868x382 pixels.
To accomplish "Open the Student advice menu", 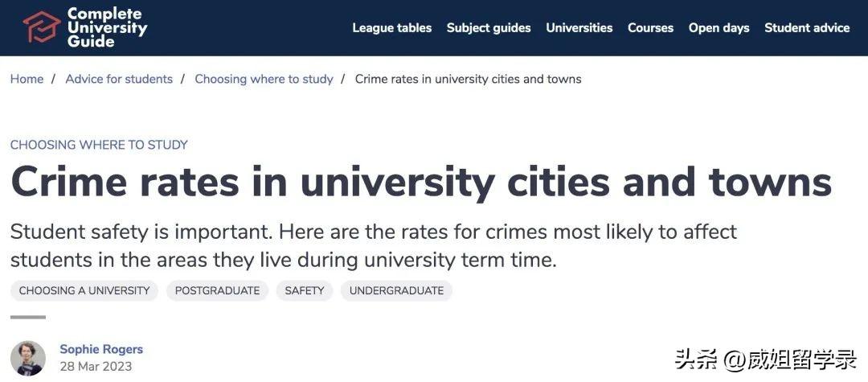I will point(807,27).
